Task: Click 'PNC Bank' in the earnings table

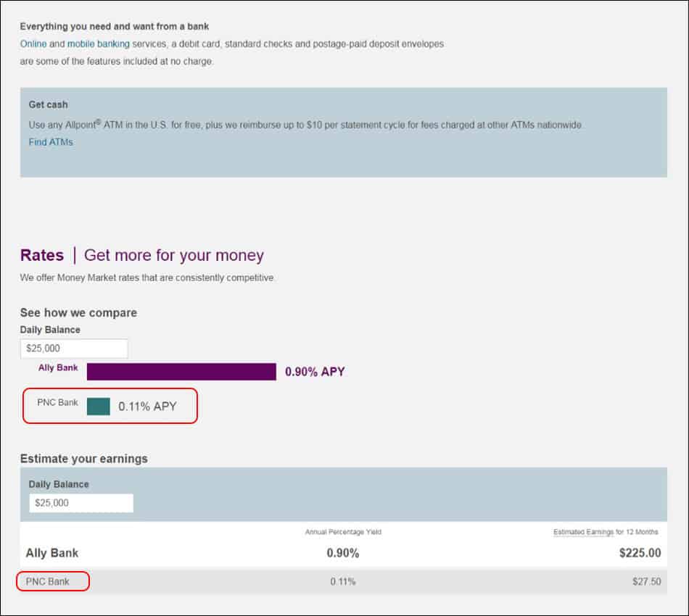Action: (47, 582)
